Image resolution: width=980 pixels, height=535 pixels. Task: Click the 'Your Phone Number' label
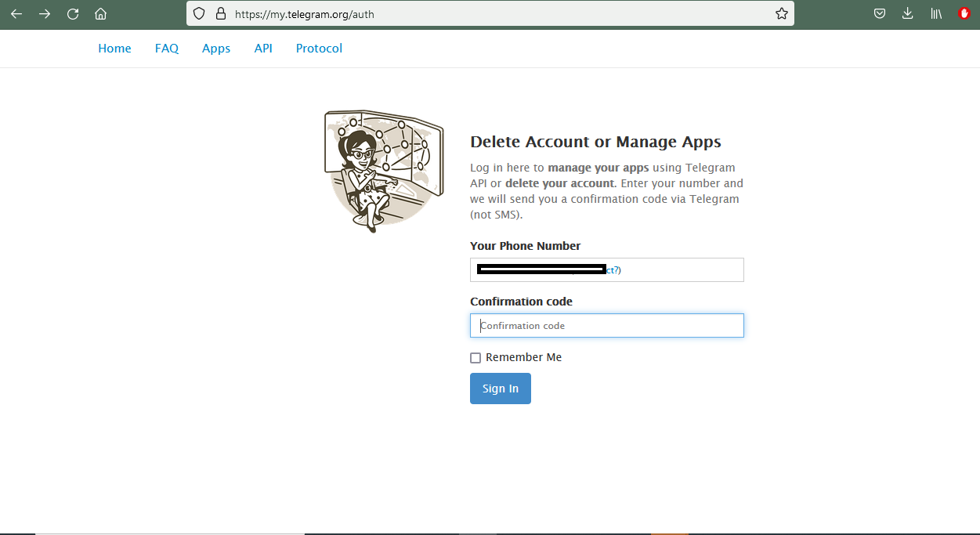point(525,246)
